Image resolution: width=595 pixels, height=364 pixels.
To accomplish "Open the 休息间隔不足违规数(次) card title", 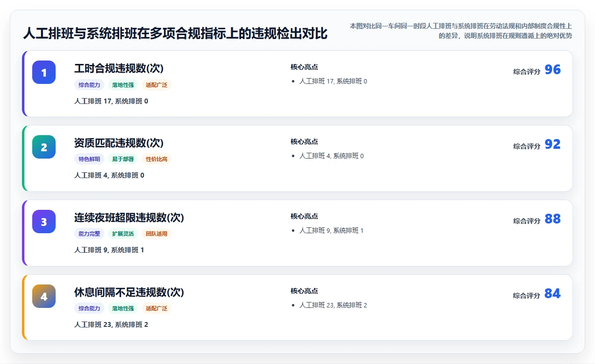I will 129,292.
